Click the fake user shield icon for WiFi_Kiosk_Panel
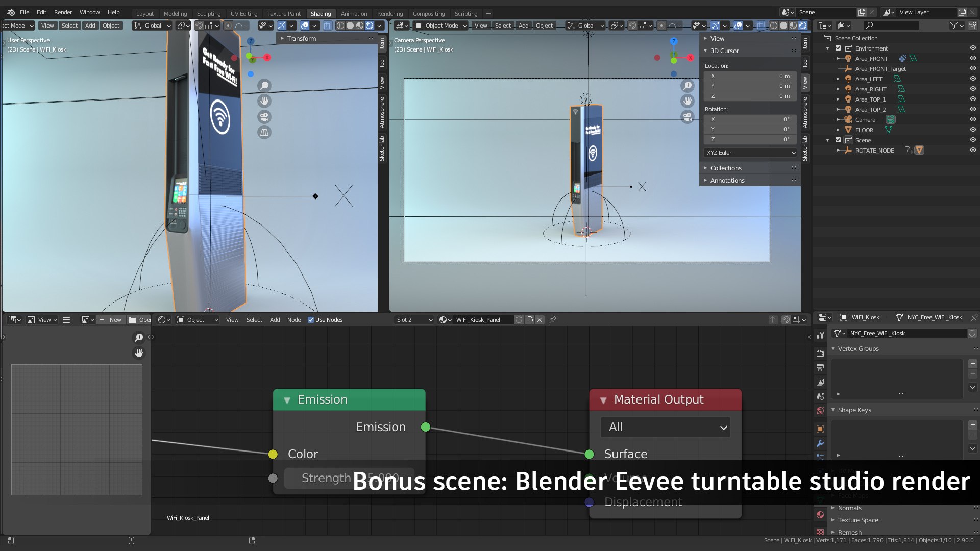Image resolution: width=980 pixels, height=551 pixels. pyautogui.click(x=519, y=320)
